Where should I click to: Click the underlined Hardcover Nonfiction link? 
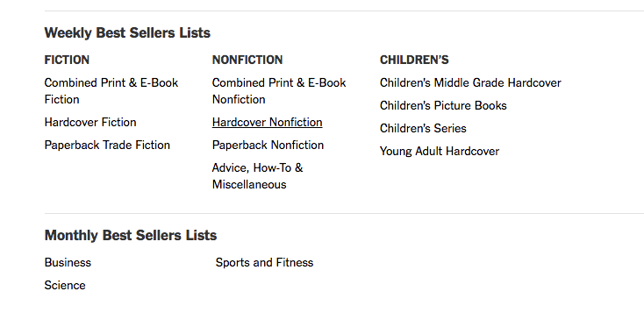tap(268, 122)
